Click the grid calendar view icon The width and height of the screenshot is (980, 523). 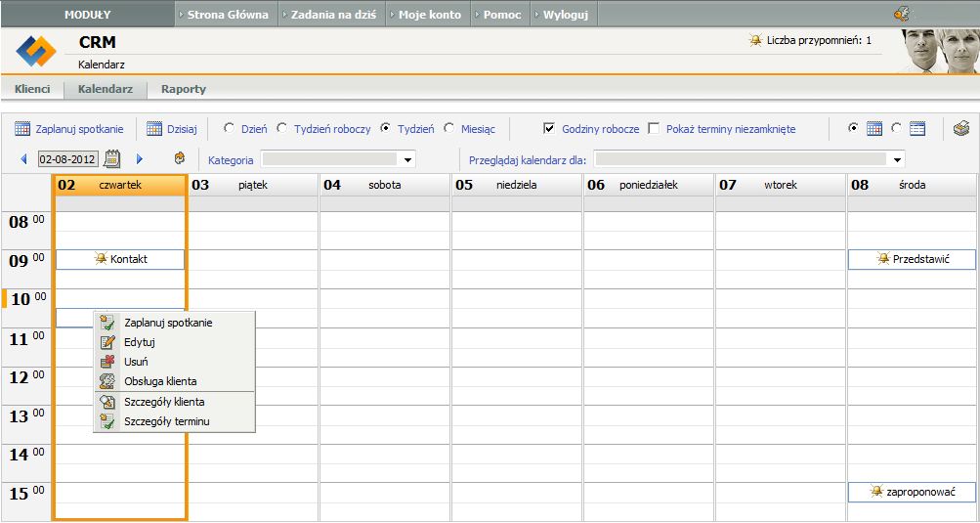click(874, 129)
